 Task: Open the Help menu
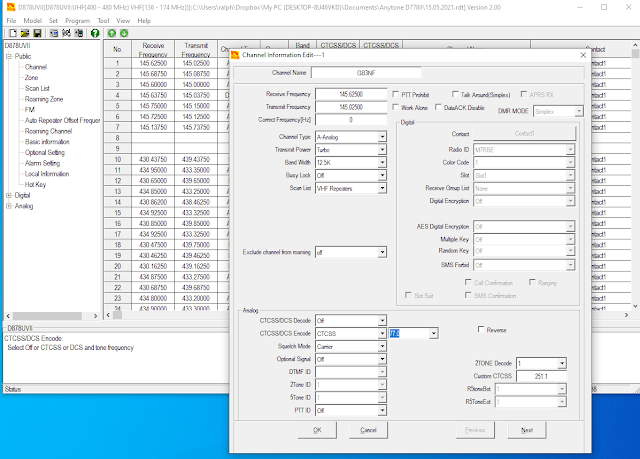144,20
